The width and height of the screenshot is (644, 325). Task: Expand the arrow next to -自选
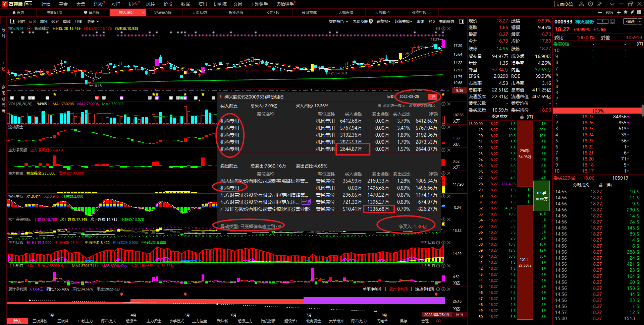click(x=640, y=21)
